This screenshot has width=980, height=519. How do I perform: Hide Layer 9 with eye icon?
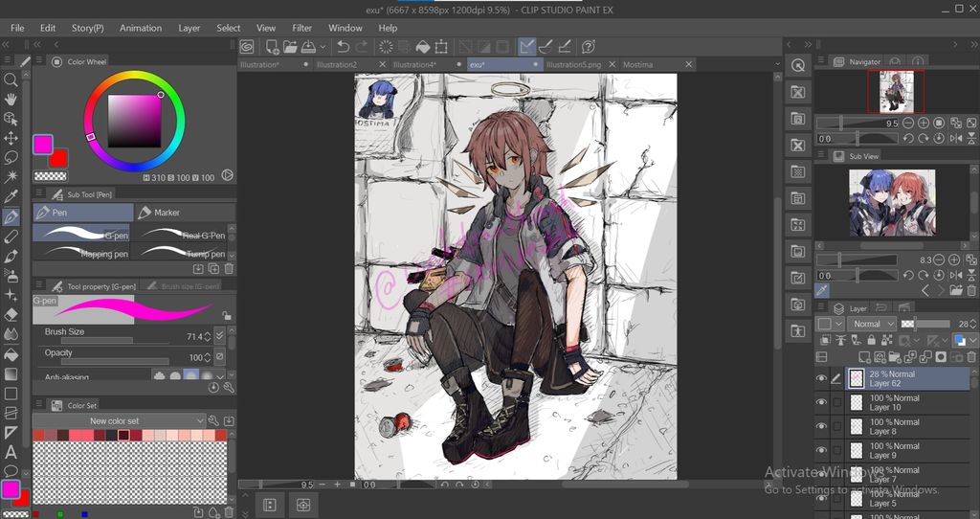point(821,450)
